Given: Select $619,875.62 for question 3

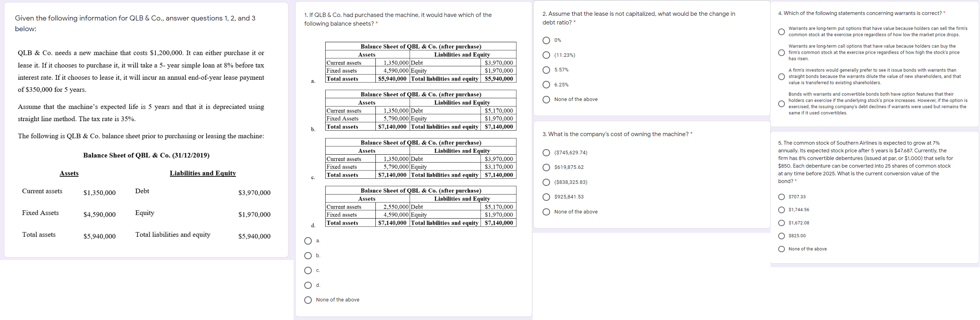Looking at the screenshot, I should click(x=547, y=167).
